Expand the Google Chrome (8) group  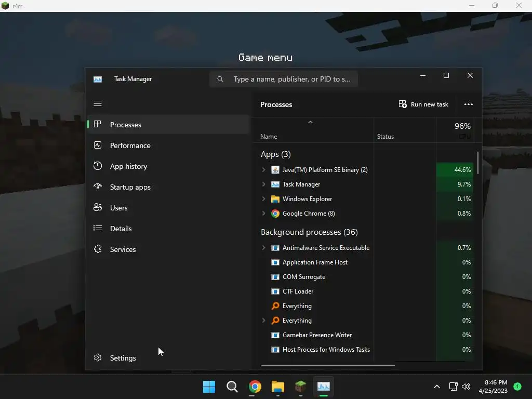point(263,214)
